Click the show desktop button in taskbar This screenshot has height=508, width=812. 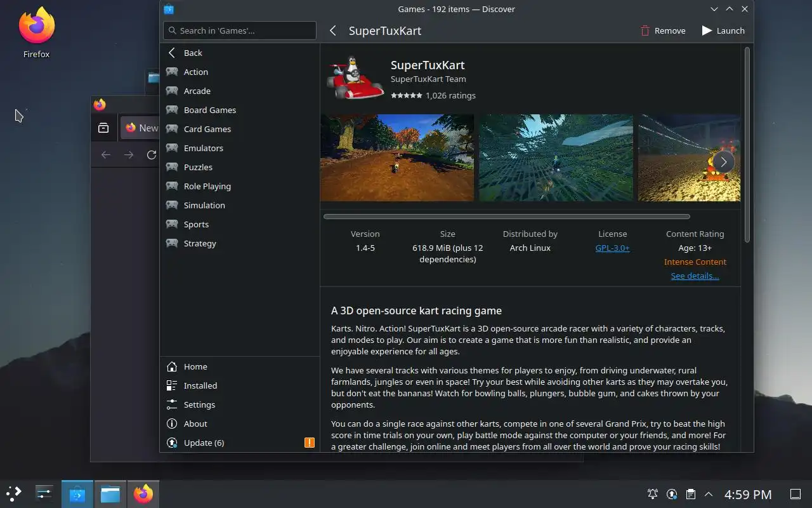tap(795, 494)
